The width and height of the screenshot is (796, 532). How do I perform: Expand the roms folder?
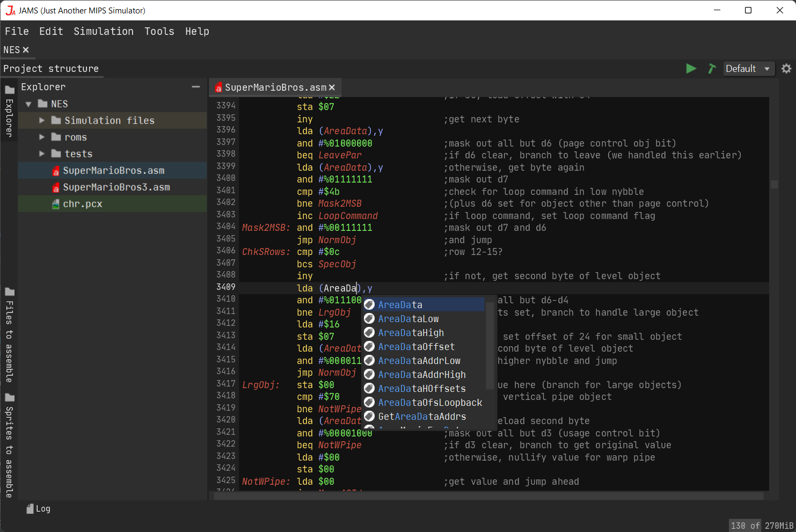(43, 137)
